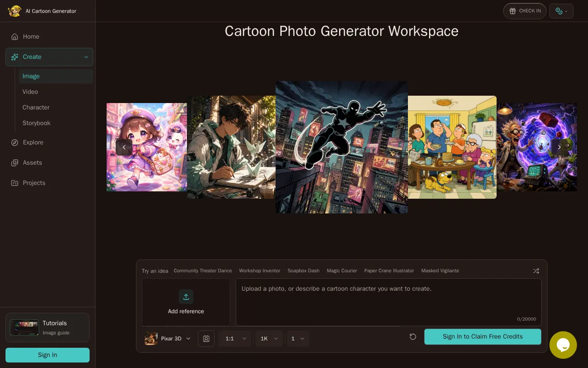
Task: Show previous carousel image with left arrow
Action: point(124,147)
